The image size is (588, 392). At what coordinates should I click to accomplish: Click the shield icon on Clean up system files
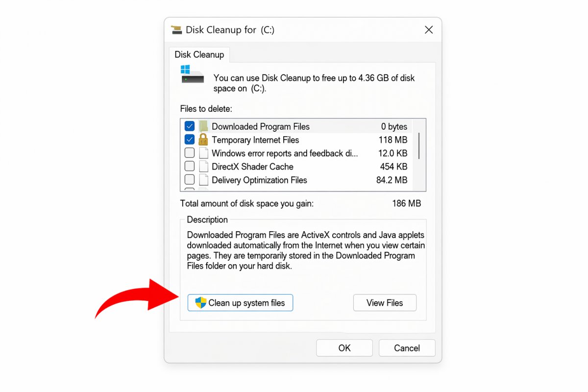pos(201,302)
